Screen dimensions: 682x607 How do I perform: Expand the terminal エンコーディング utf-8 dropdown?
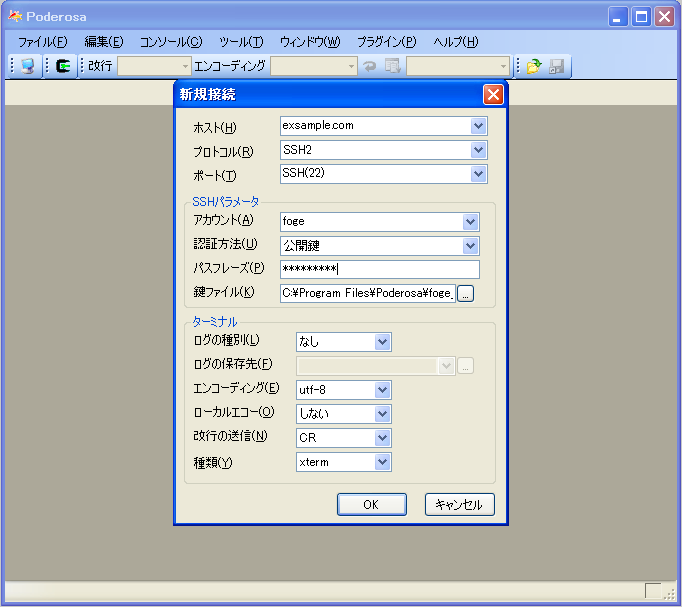[382, 390]
